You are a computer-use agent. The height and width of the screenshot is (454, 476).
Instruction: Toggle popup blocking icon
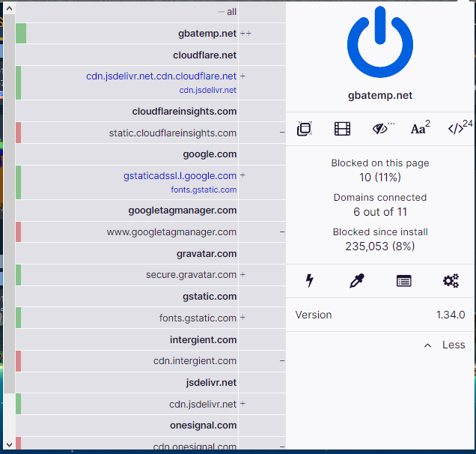[x=305, y=129]
